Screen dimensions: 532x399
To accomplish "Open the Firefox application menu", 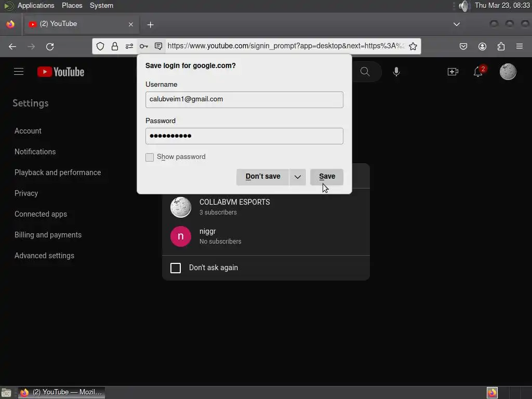I will tap(520, 46).
